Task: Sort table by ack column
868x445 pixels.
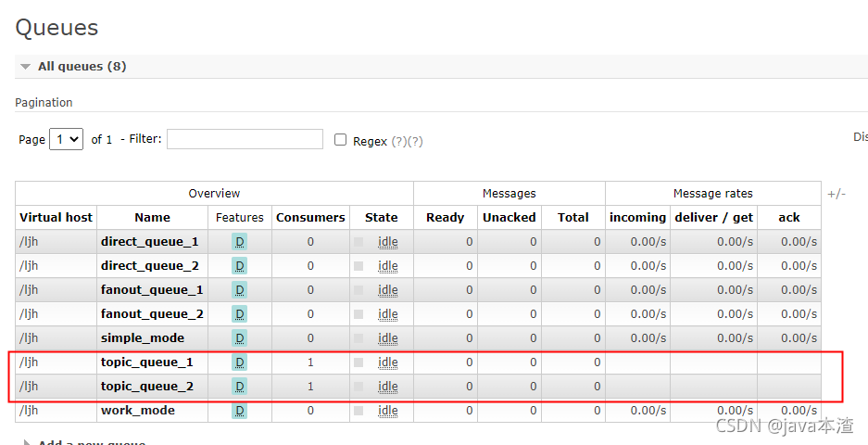Action: click(x=789, y=217)
